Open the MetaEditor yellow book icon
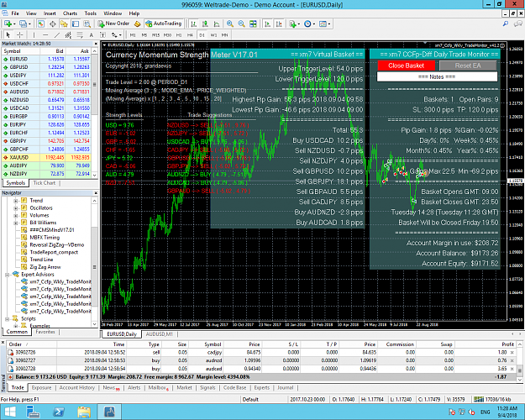The image size is (525, 420). 137,24
